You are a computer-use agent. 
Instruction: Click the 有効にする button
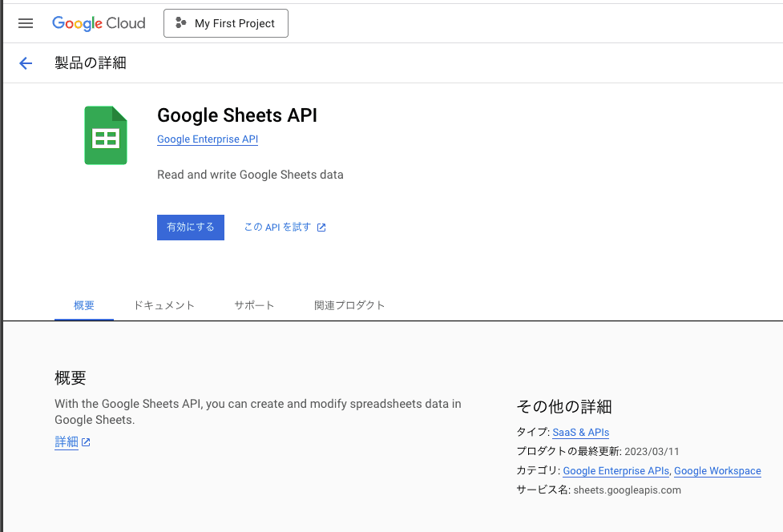point(191,228)
